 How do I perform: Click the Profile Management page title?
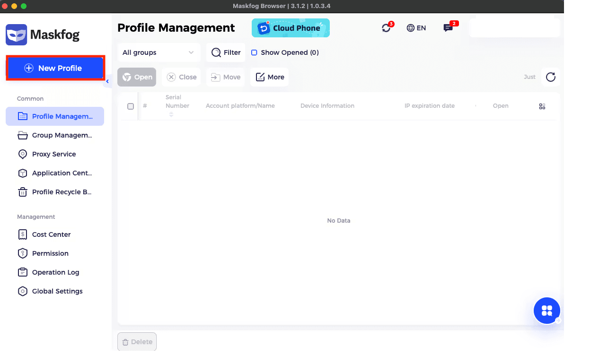(x=176, y=28)
